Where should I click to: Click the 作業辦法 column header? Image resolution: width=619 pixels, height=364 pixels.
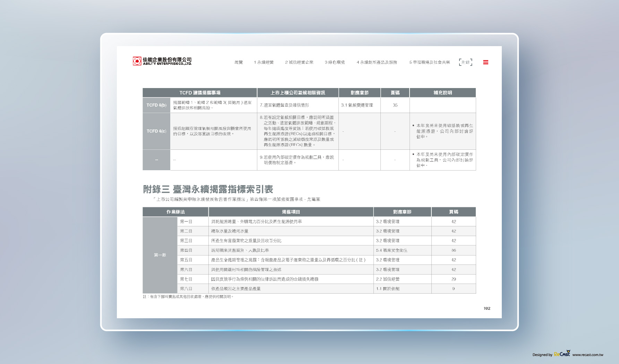(175, 212)
